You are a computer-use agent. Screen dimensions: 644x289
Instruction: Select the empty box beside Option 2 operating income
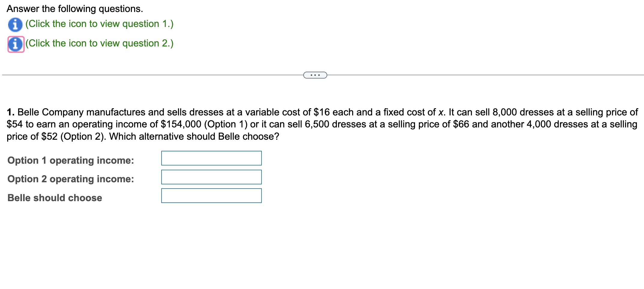(x=211, y=177)
